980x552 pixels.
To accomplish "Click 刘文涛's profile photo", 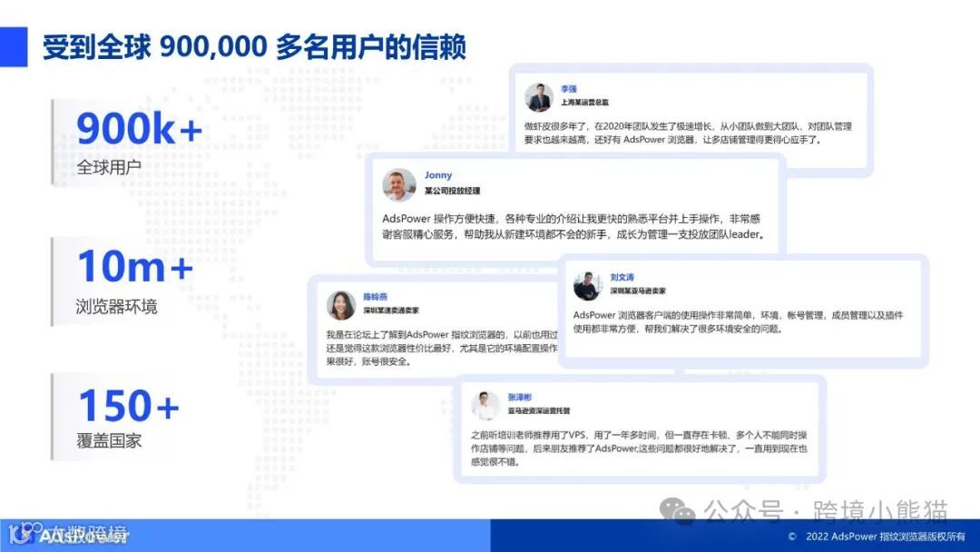I will (587, 286).
